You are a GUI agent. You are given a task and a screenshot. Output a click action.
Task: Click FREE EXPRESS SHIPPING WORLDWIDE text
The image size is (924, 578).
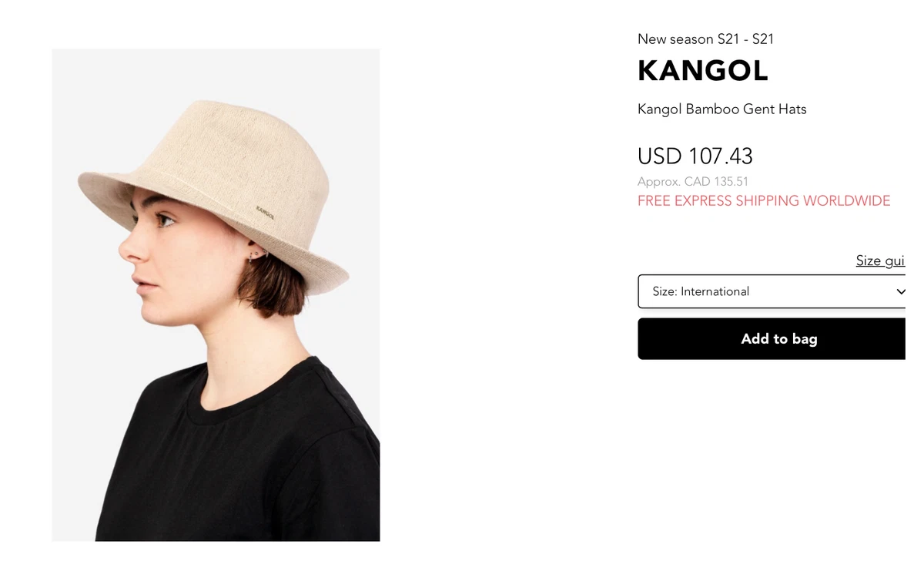click(x=764, y=201)
